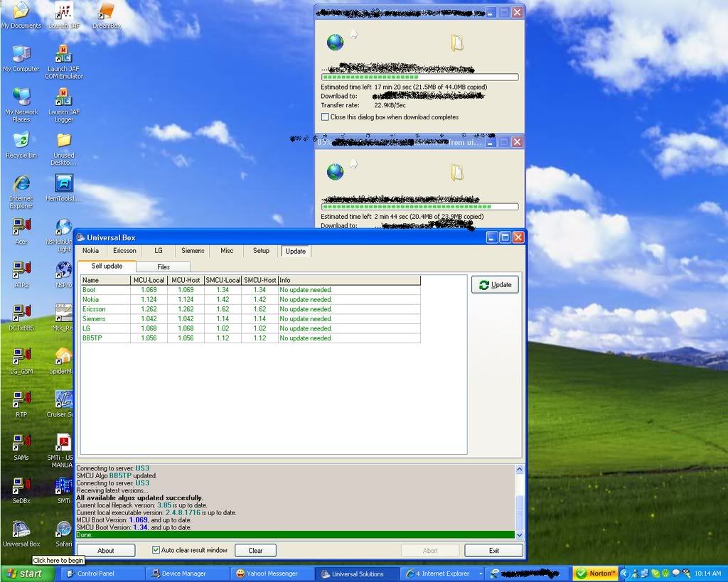
Task: Switch to the Nokia tab in Universal Box
Action: 90,251
